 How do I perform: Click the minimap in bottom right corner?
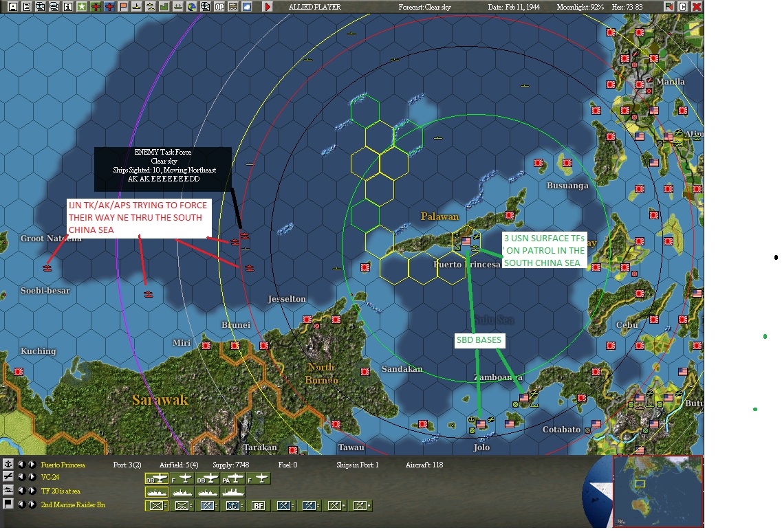(x=658, y=491)
